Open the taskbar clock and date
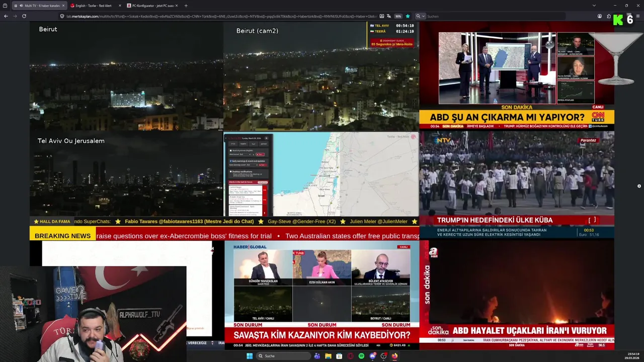This screenshot has height=362, width=644. coord(632,356)
